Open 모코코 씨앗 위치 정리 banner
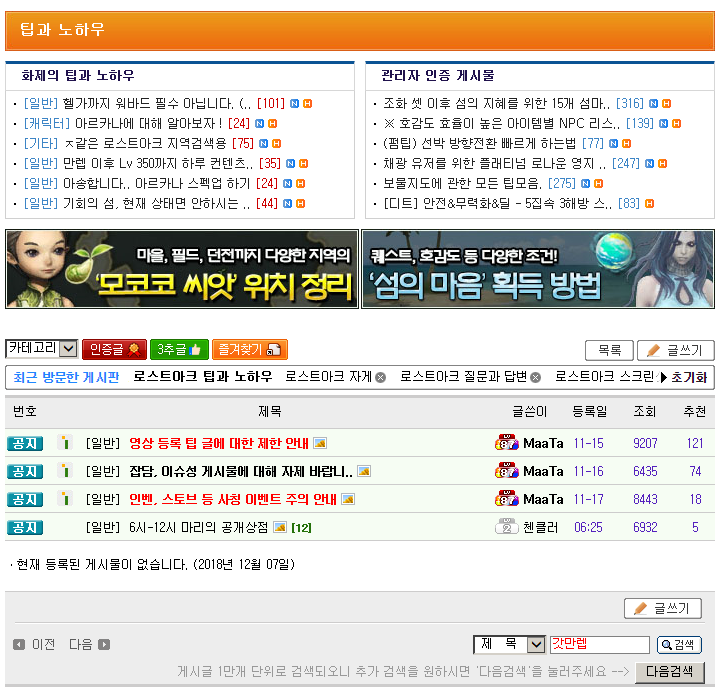 181,269
